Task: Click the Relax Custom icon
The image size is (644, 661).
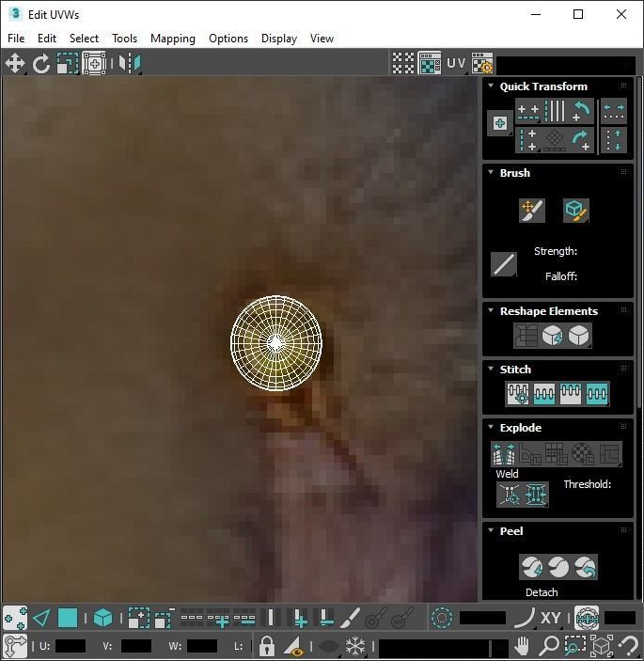Action: (x=579, y=336)
